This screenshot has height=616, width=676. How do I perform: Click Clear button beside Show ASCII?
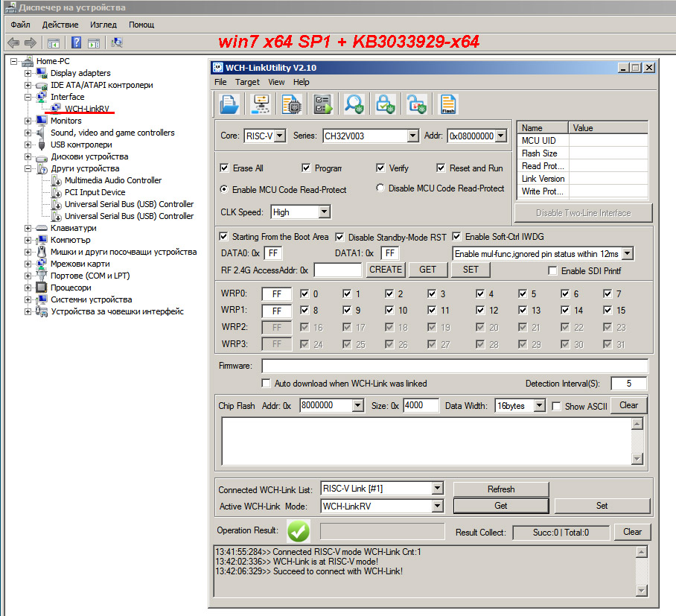[x=628, y=405]
